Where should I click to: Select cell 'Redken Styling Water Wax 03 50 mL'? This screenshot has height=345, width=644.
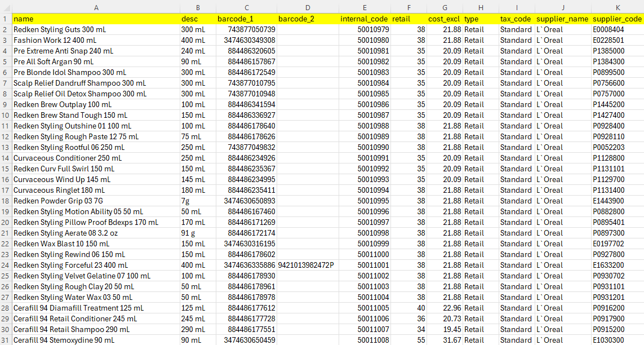click(96, 297)
